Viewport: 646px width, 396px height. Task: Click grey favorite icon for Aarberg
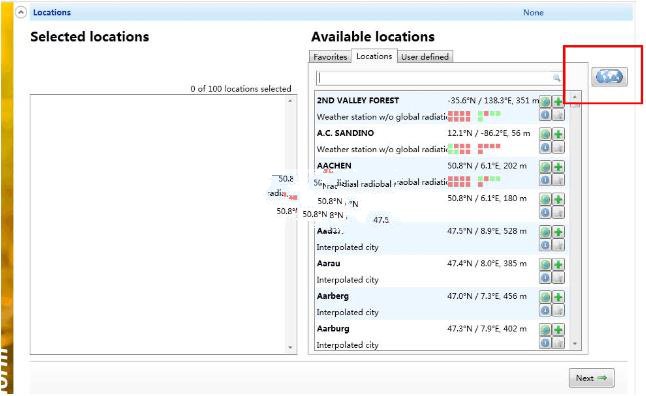[x=558, y=310]
